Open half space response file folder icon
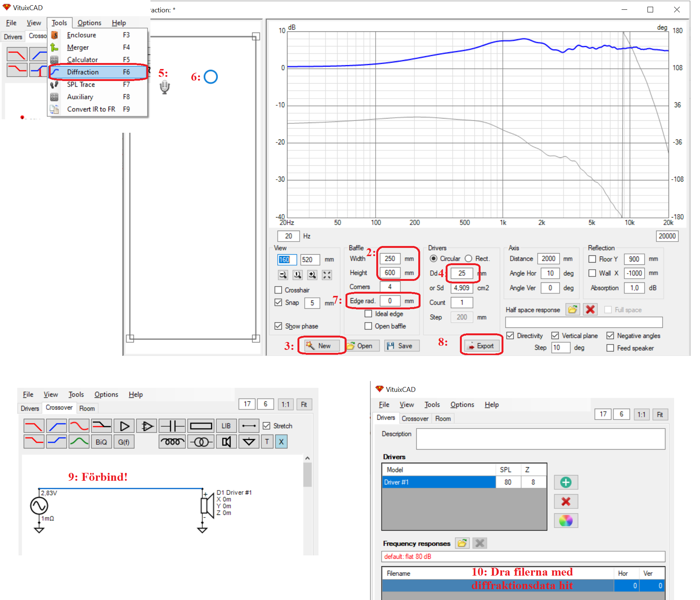Viewport: 700px width, 600px height. click(573, 310)
